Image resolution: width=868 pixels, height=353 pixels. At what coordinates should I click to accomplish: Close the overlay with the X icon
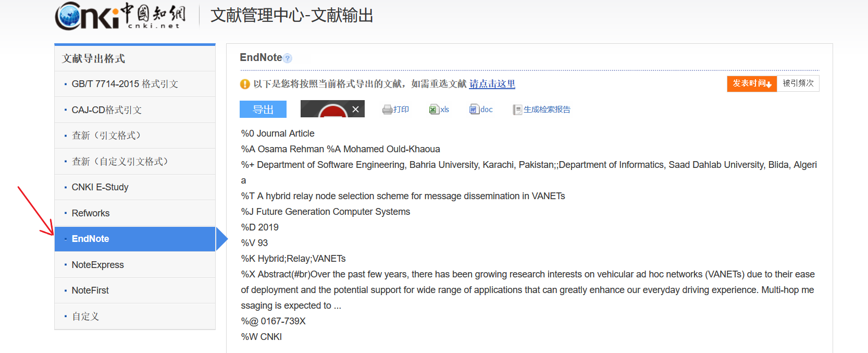pyautogui.click(x=355, y=109)
